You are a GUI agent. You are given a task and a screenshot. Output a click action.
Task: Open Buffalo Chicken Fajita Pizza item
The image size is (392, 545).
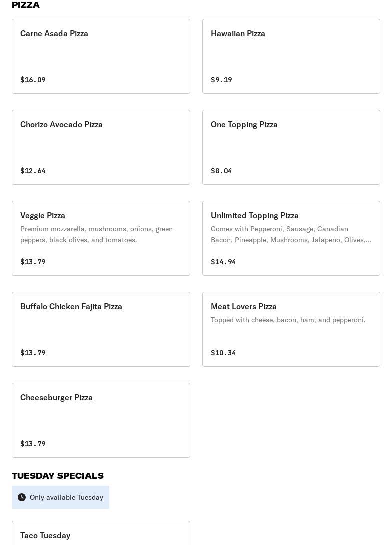point(101,329)
